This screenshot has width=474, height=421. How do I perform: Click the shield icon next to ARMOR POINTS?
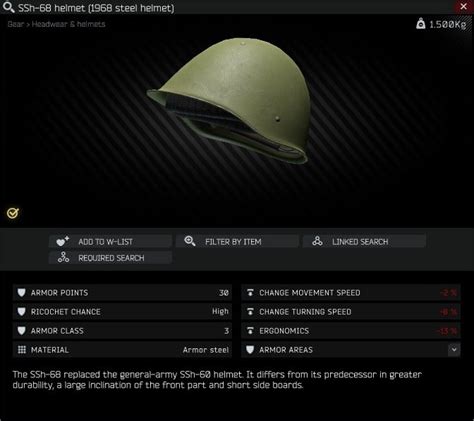(x=22, y=293)
